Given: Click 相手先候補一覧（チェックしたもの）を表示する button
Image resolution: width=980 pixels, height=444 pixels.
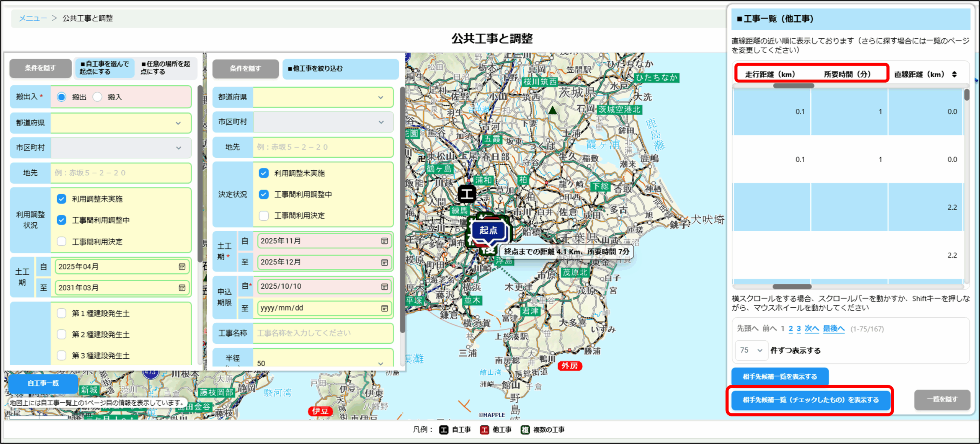Looking at the screenshot, I should click(x=810, y=400).
